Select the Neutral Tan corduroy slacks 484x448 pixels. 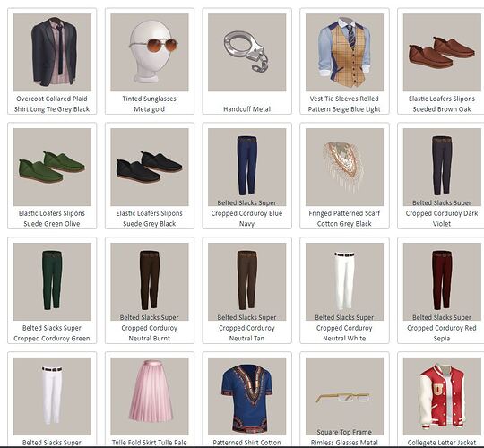[247, 290]
